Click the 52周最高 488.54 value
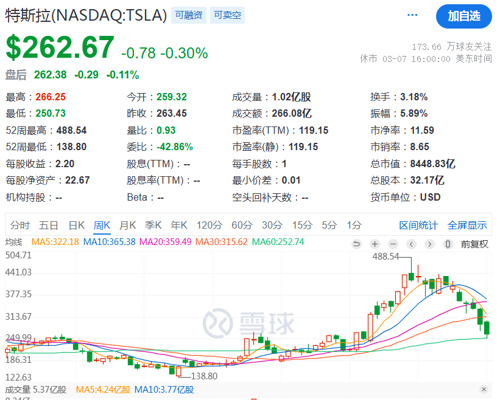 [x=71, y=130]
